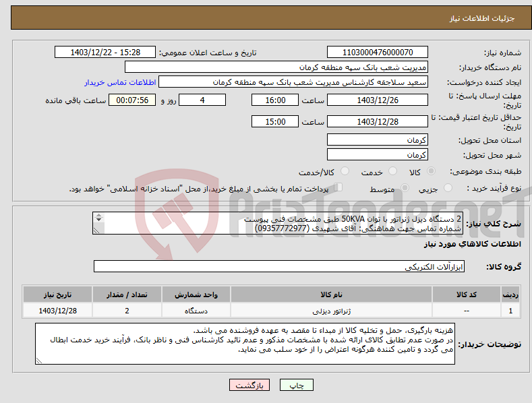
Task: Click the گروه کالا field ابزارآلات الکتریکی
Action: pos(279,267)
